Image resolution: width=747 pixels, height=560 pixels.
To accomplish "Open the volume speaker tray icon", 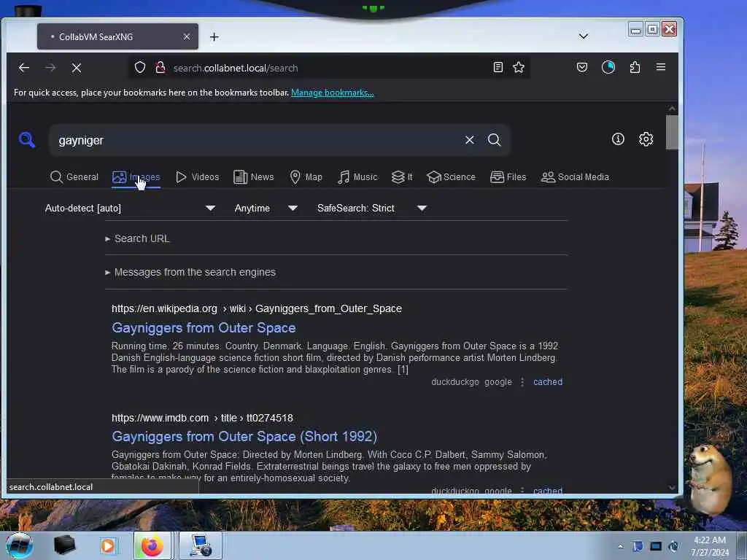I will [673, 545].
